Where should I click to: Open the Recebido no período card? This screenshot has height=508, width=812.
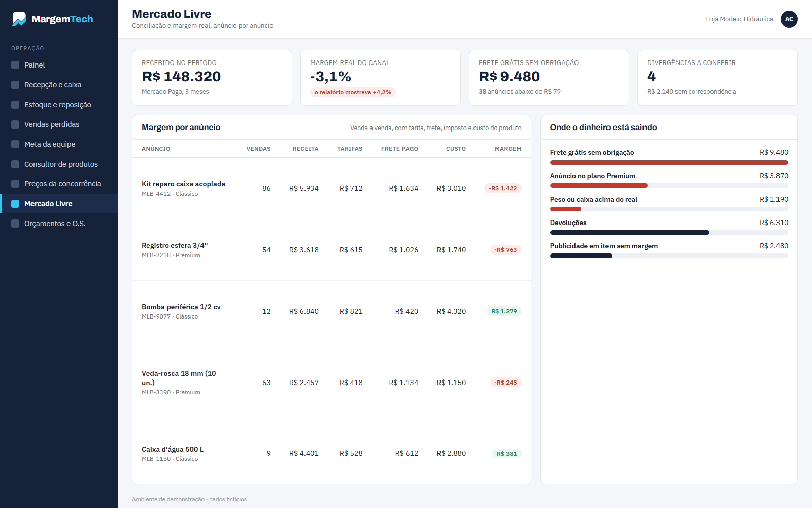(x=212, y=78)
